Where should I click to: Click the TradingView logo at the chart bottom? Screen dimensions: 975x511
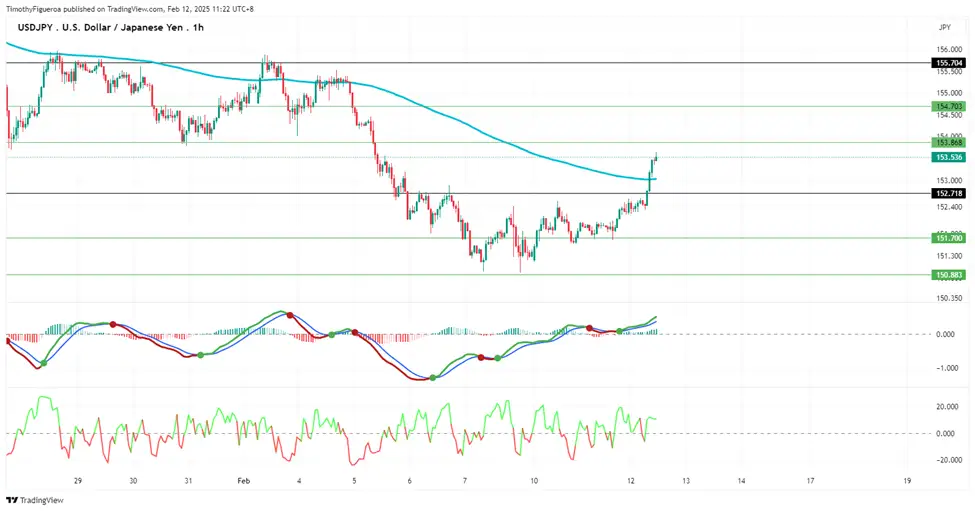(35, 500)
